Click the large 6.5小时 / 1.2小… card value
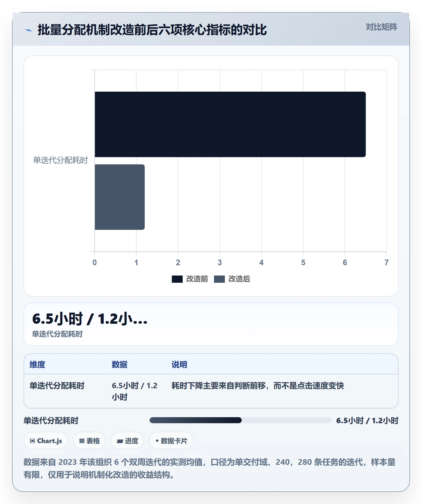The image size is (422, 504). (90, 319)
